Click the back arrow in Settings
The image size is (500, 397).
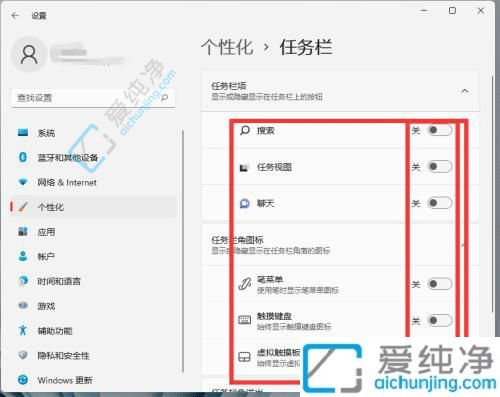(x=15, y=15)
